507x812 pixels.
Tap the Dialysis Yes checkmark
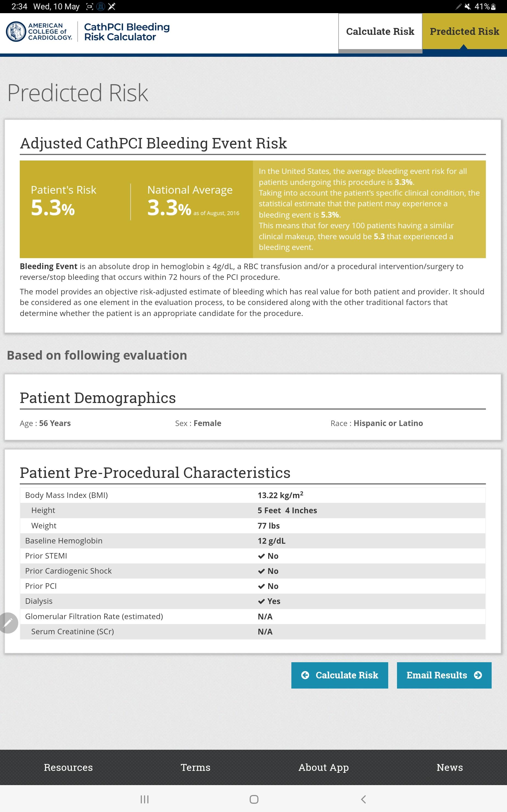[x=261, y=601]
